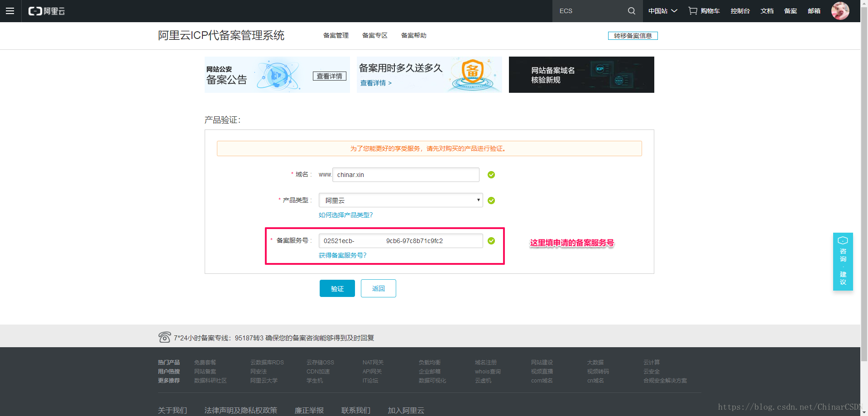Click the 阿里云大学 footer link
This screenshot has height=416, width=868.
[264, 380]
